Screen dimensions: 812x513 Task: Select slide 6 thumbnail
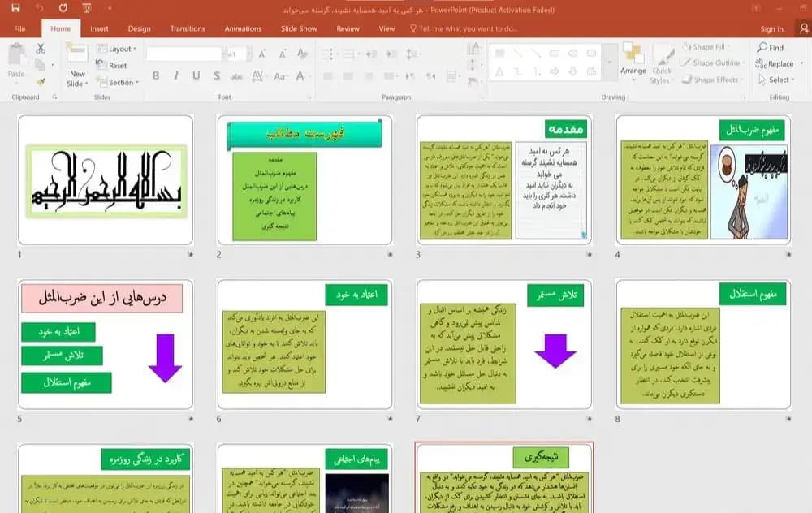(304, 344)
